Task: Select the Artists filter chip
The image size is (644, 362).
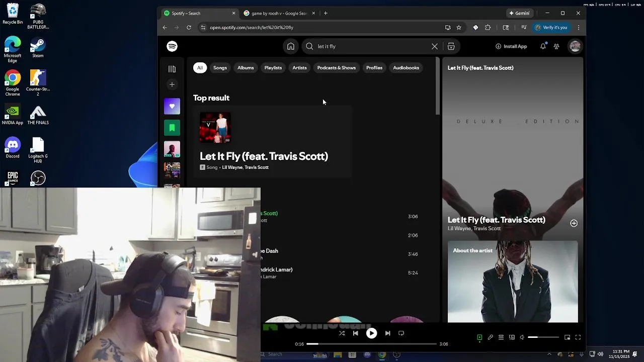Action: [299, 68]
